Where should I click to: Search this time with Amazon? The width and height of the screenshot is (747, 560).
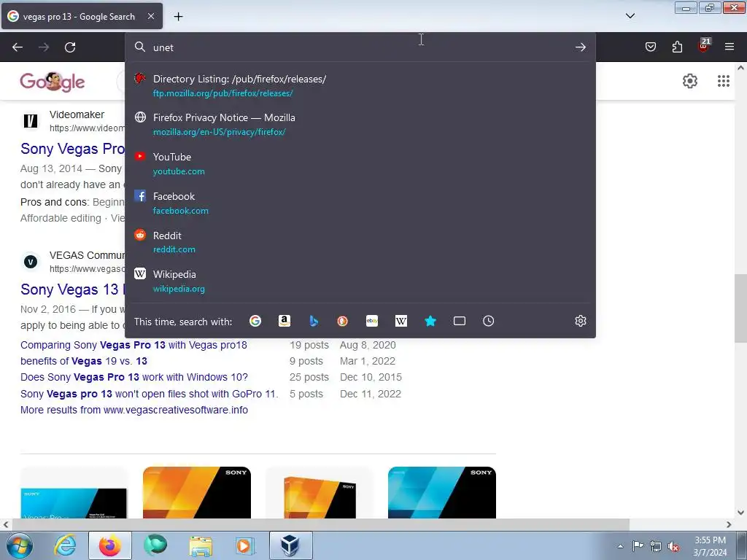[x=285, y=321]
